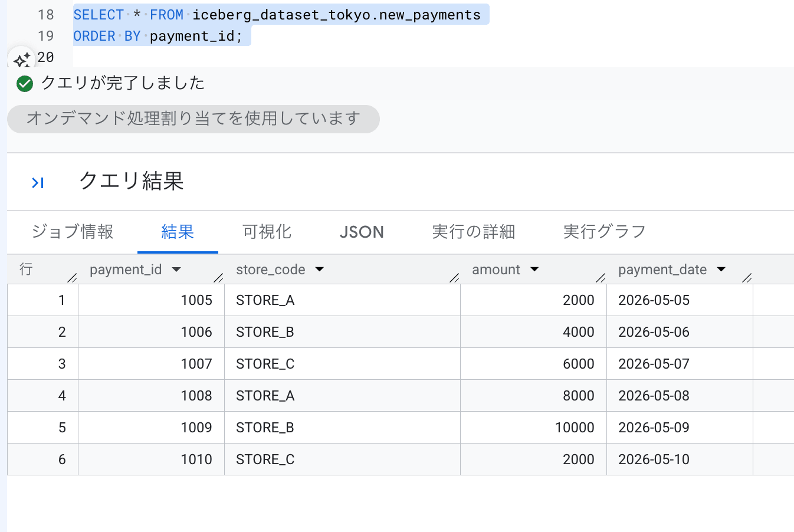The width and height of the screenshot is (794, 532).
Task: Click the store_code column header label
Action: [x=271, y=270]
